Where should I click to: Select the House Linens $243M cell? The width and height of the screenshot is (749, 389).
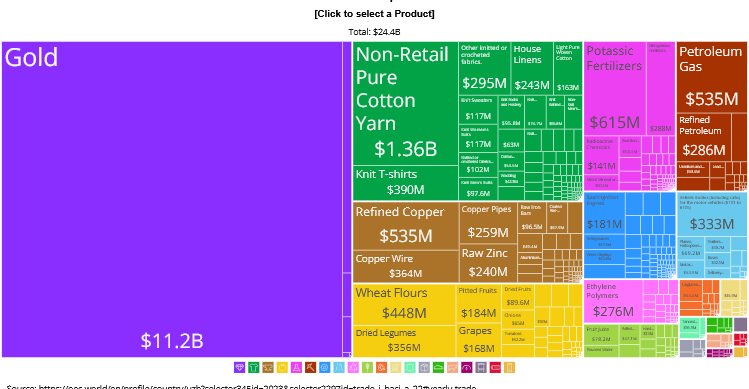tap(532, 68)
